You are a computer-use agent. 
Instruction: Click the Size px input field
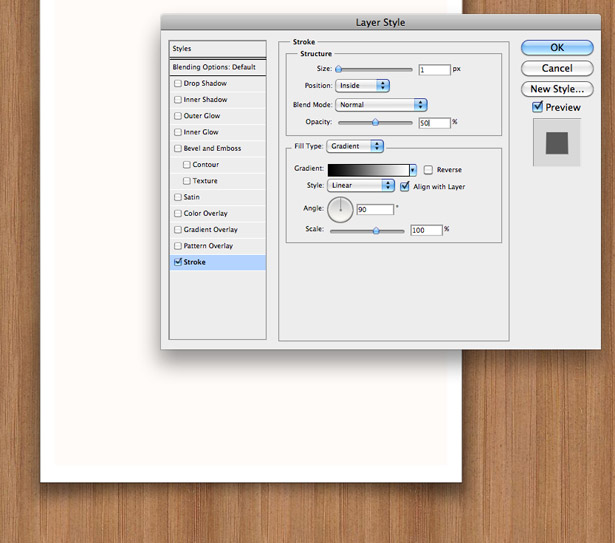pos(435,70)
